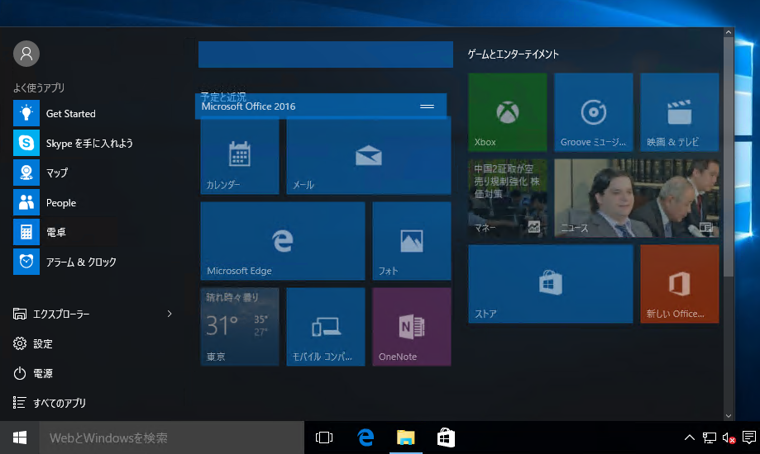Open the モバイル コンパニオン tile

326,327
